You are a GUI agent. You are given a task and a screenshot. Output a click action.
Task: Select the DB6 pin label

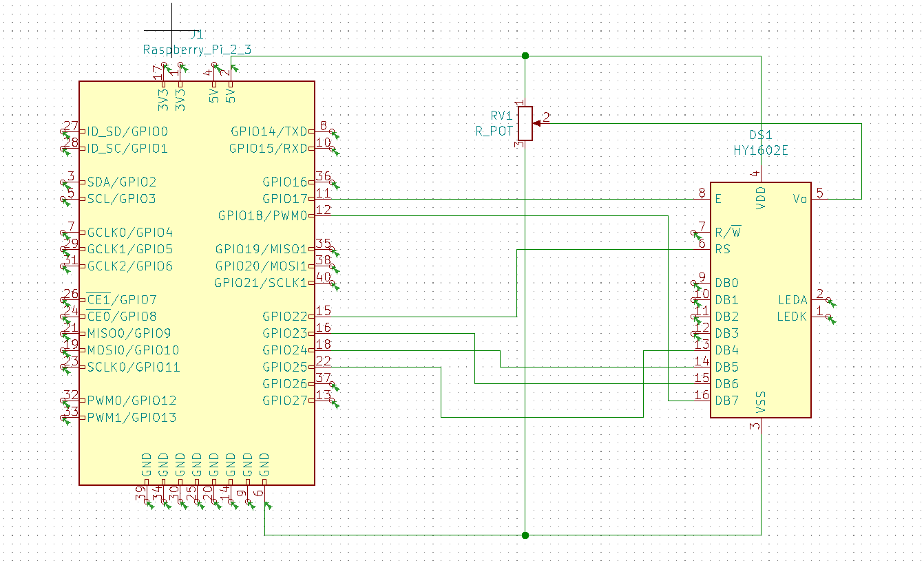point(726,384)
